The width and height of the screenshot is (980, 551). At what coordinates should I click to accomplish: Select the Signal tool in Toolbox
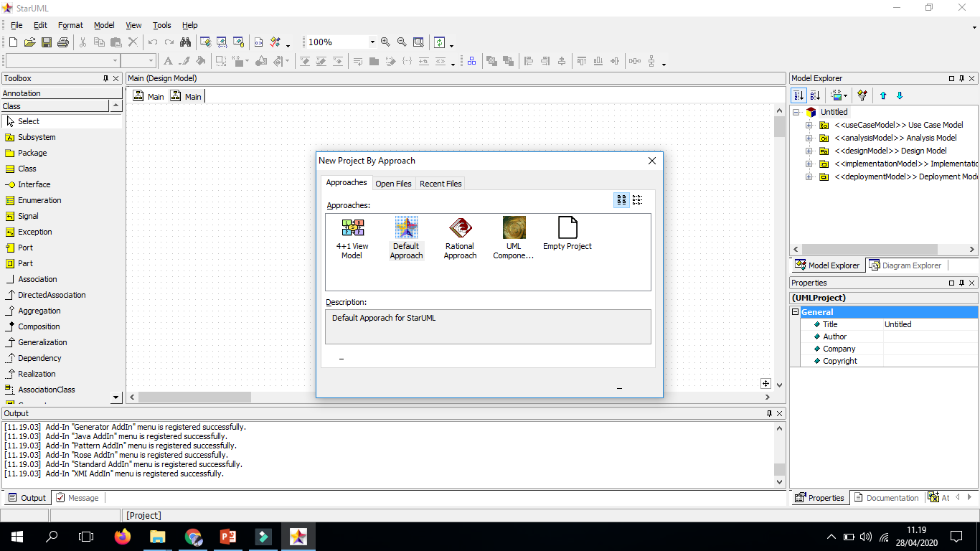pos(62,216)
